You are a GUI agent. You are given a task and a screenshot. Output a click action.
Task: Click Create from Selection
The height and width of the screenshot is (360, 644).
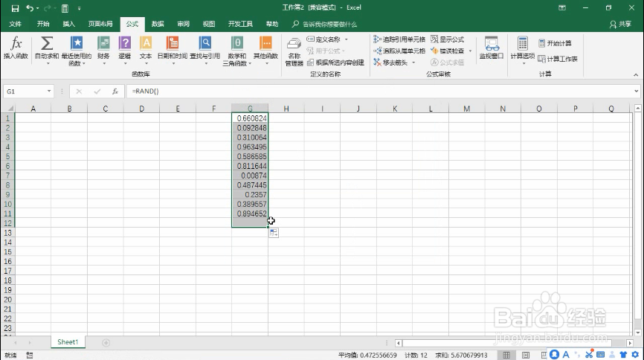pyautogui.click(x=335, y=62)
